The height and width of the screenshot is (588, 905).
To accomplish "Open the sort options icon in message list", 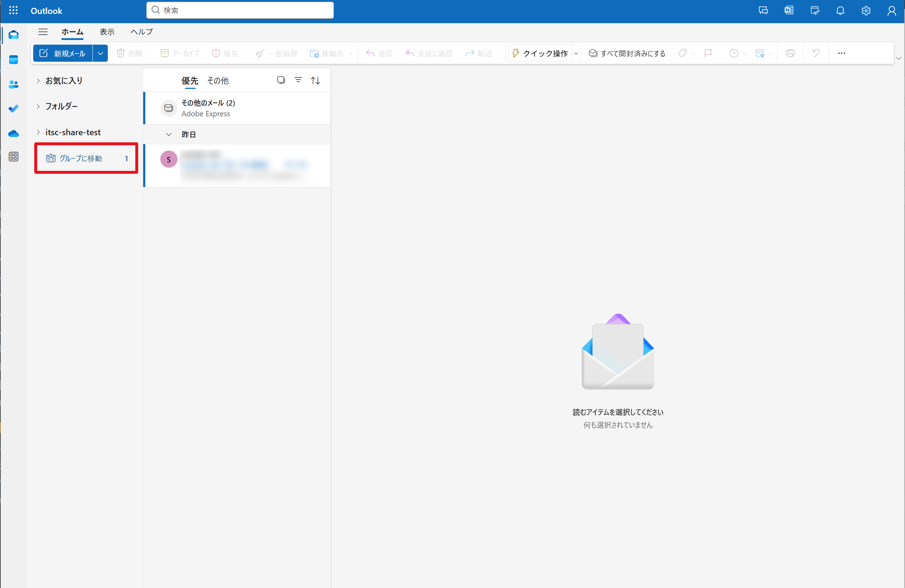I will tap(316, 80).
